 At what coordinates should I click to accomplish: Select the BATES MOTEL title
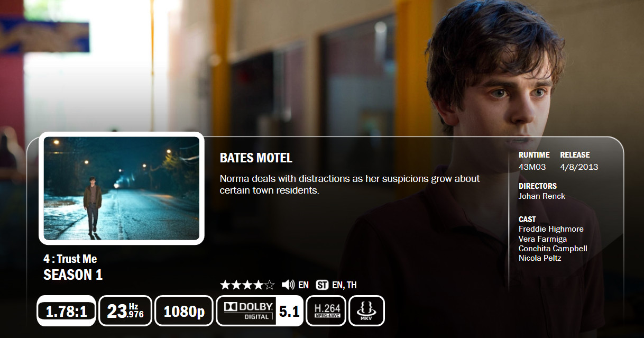256,158
